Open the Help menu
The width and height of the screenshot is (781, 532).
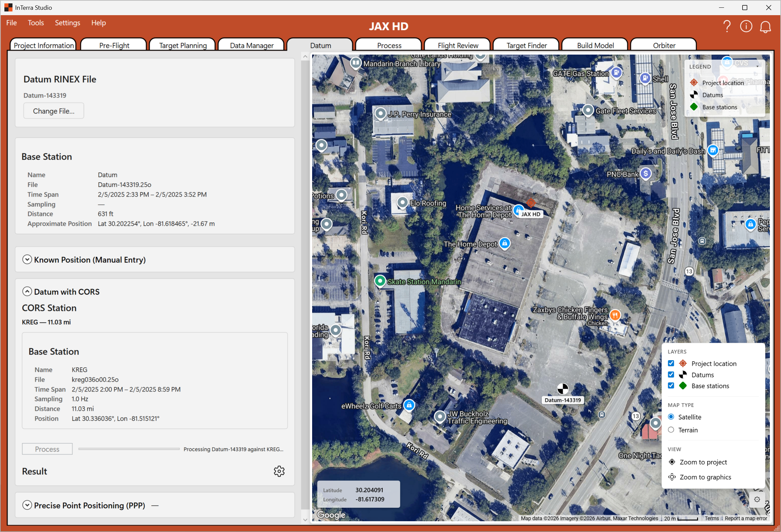98,23
